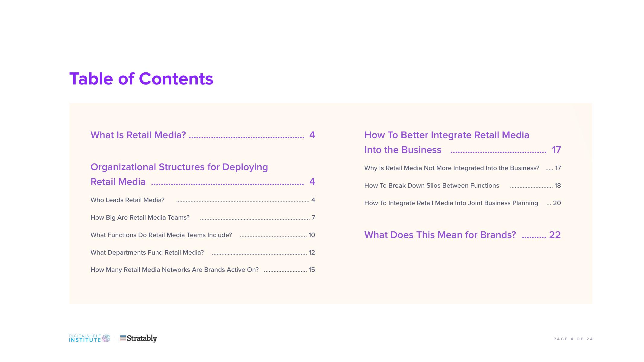Click the 'Retail Media' second heading line

click(118, 182)
